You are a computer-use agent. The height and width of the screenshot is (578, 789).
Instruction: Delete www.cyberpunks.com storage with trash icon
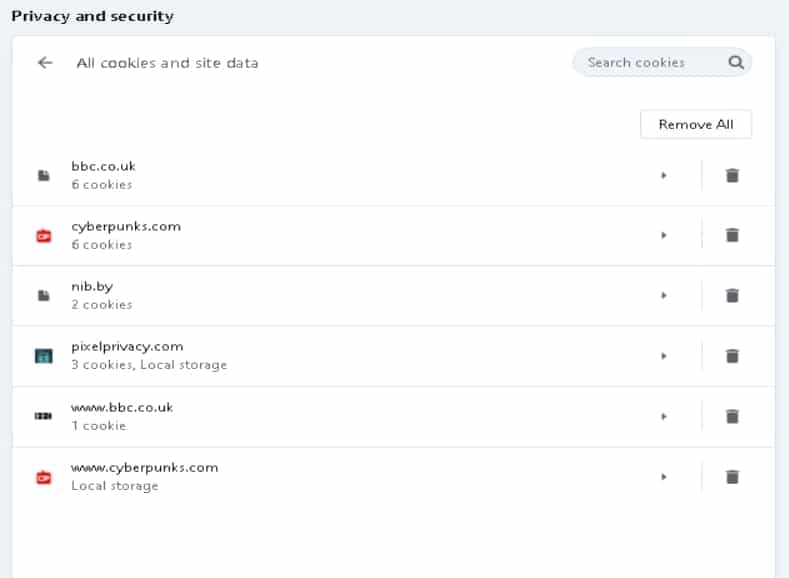[732, 477]
